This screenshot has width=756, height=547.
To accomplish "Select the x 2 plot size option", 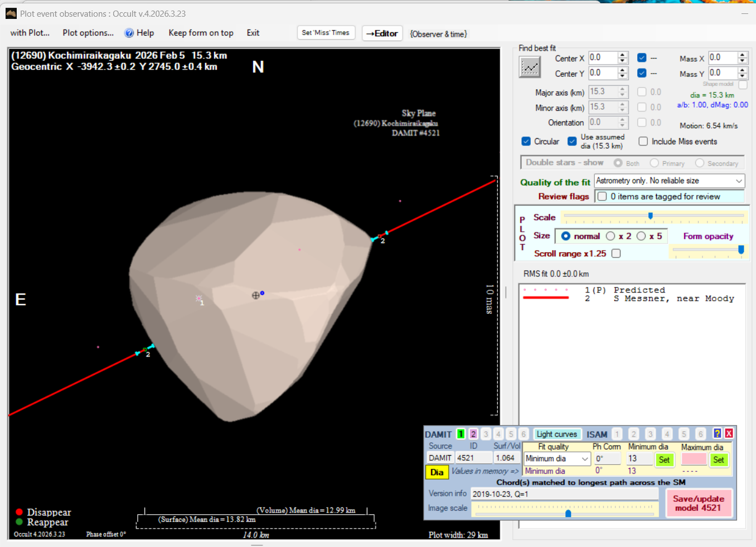I will tap(611, 236).
